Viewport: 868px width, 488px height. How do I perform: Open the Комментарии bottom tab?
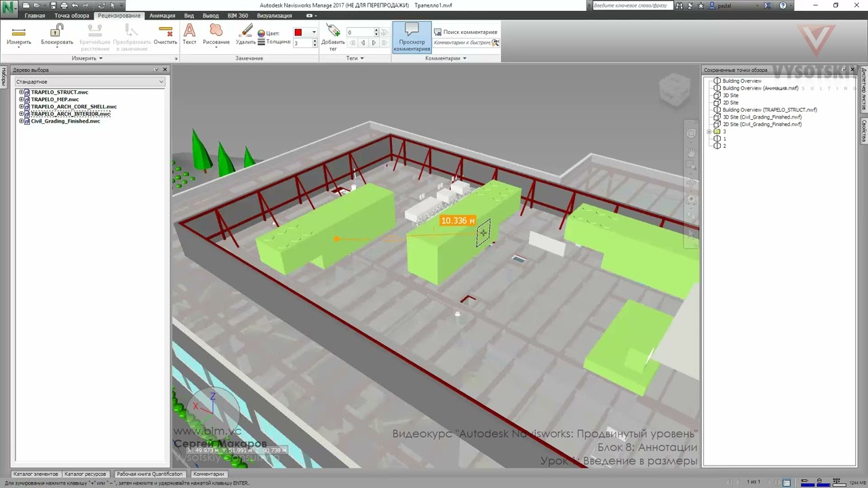pos(208,474)
